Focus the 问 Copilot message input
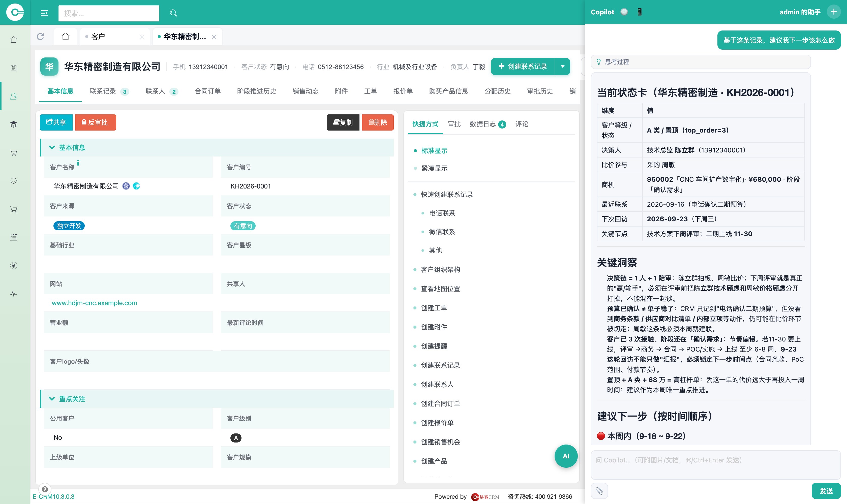The height and width of the screenshot is (504, 847). [x=715, y=465]
